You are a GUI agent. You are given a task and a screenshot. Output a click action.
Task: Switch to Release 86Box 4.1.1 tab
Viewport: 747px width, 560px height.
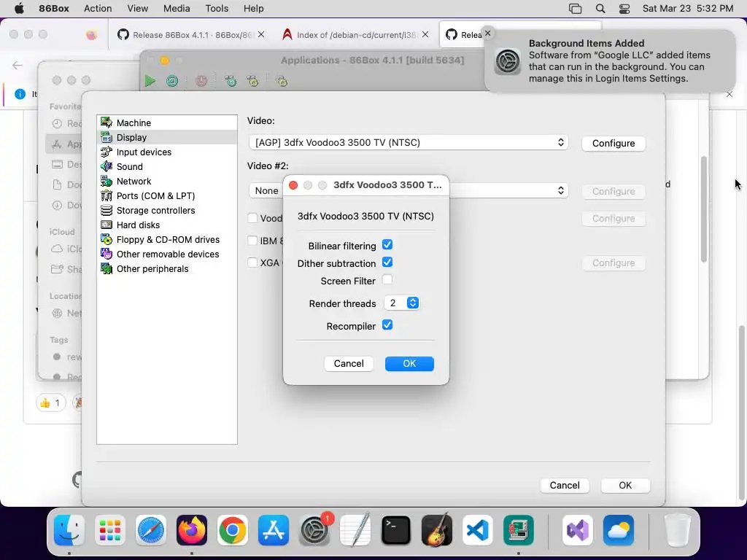(190, 35)
